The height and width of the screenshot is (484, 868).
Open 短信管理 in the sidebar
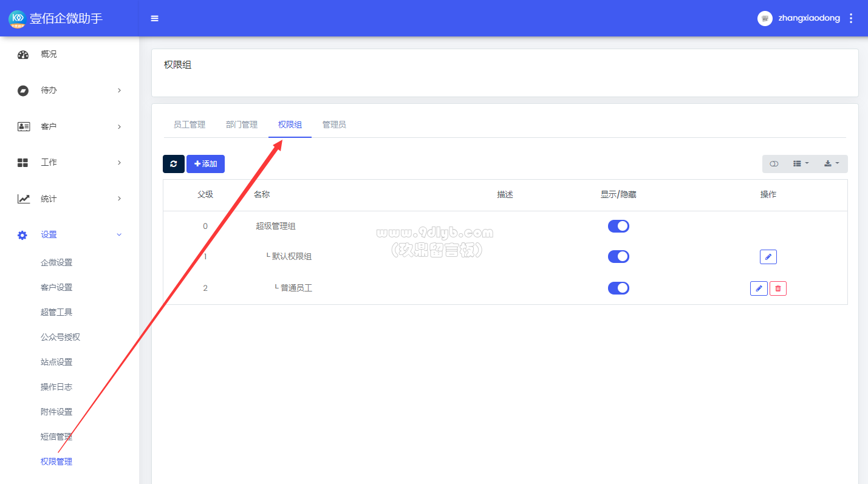56,437
